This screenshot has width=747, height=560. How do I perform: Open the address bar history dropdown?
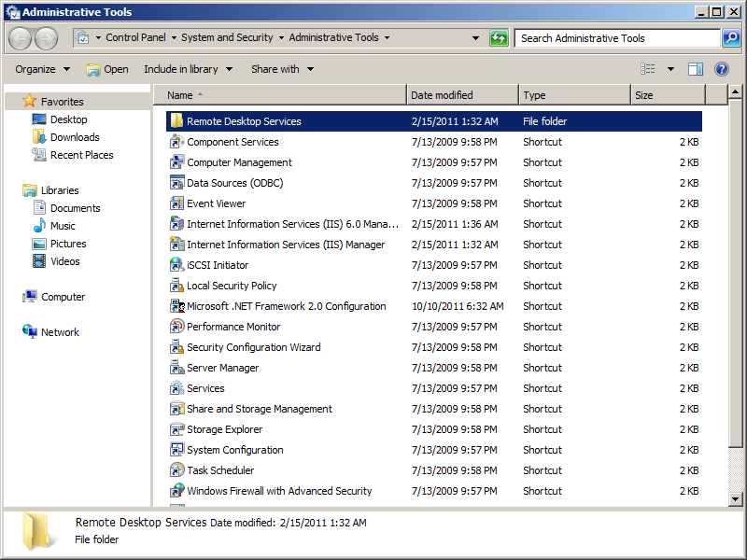475,37
